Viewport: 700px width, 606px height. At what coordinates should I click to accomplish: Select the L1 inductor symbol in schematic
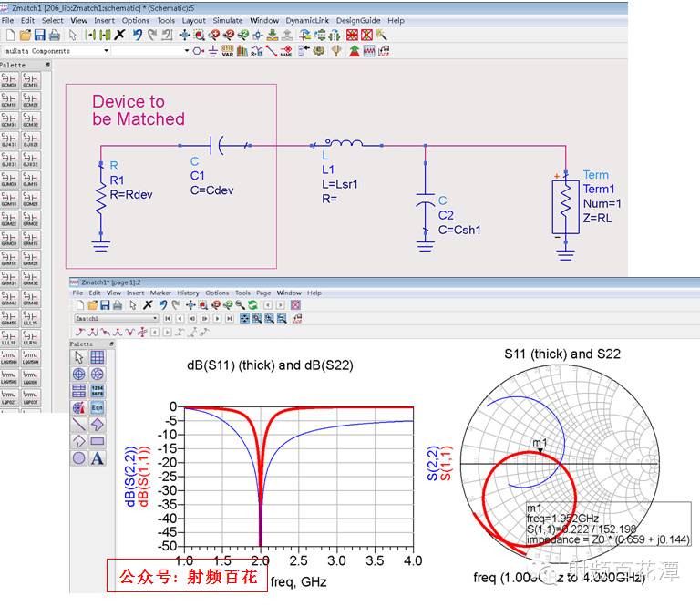point(346,143)
